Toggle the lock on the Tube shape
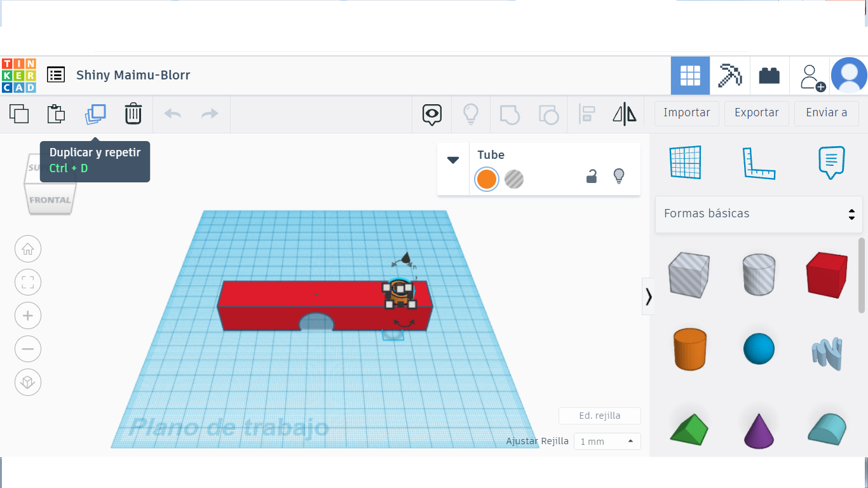 [591, 177]
